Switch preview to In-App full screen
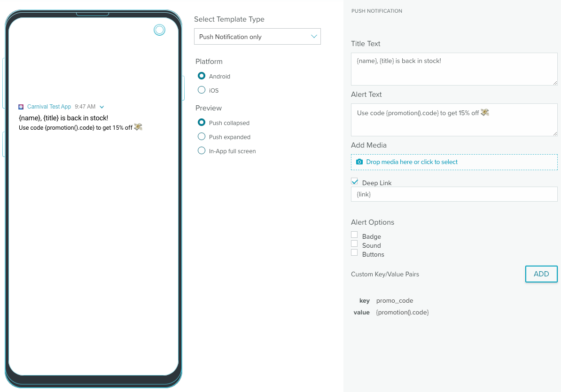The height and width of the screenshot is (392, 561). pyautogui.click(x=202, y=150)
